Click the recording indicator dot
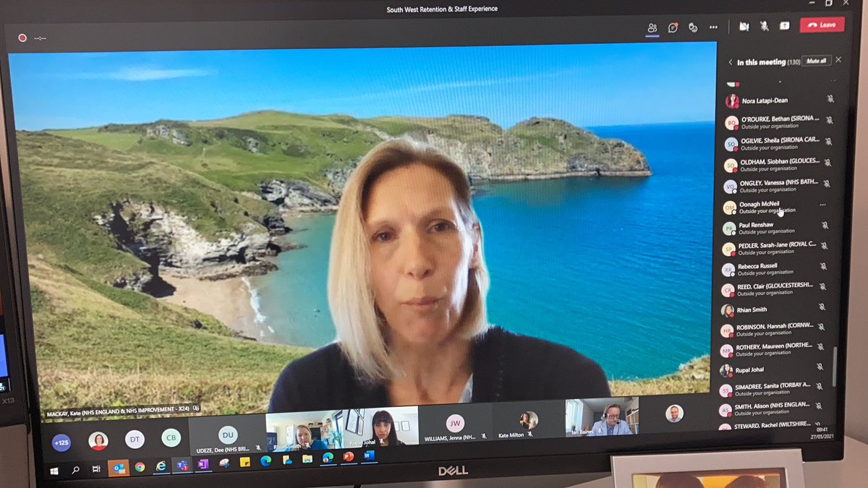 click(x=22, y=38)
